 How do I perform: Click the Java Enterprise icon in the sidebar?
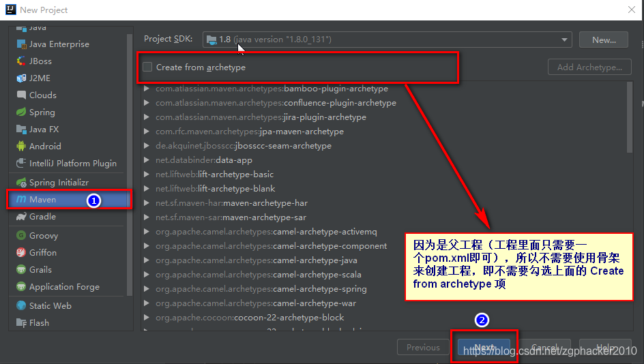click(x=21, y=44)
